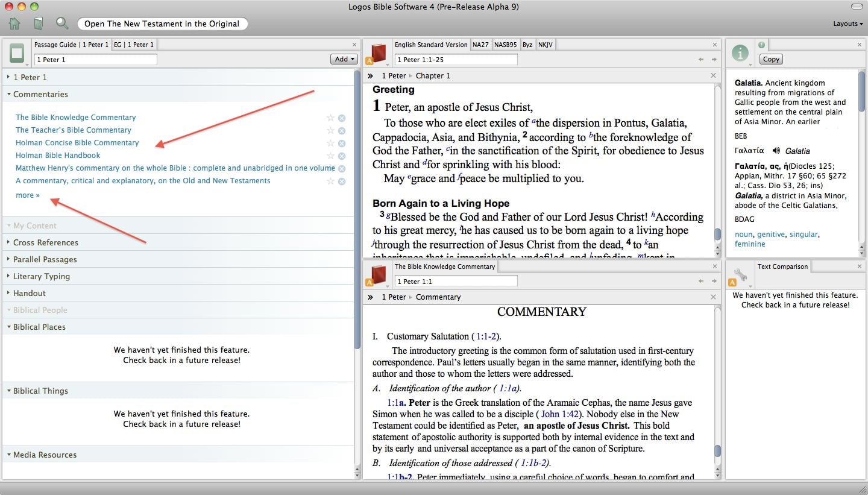The width and height of the screenshot is (868, 495).
Task: Switch to the NKJV tab
Action: (545, 45)
